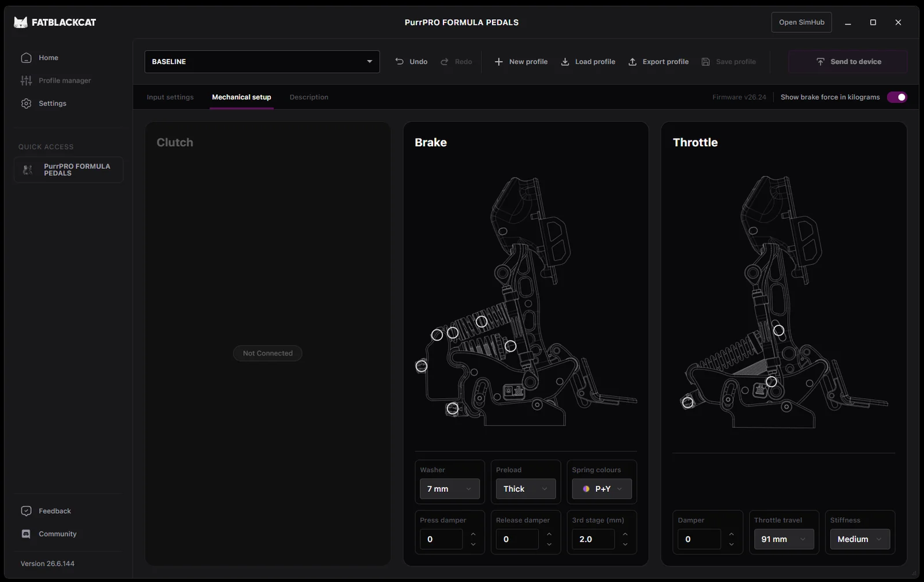The height and width of the screenshot is (582, 924).
Task: Increase the Press damper value
Action: tap(473, 534)
